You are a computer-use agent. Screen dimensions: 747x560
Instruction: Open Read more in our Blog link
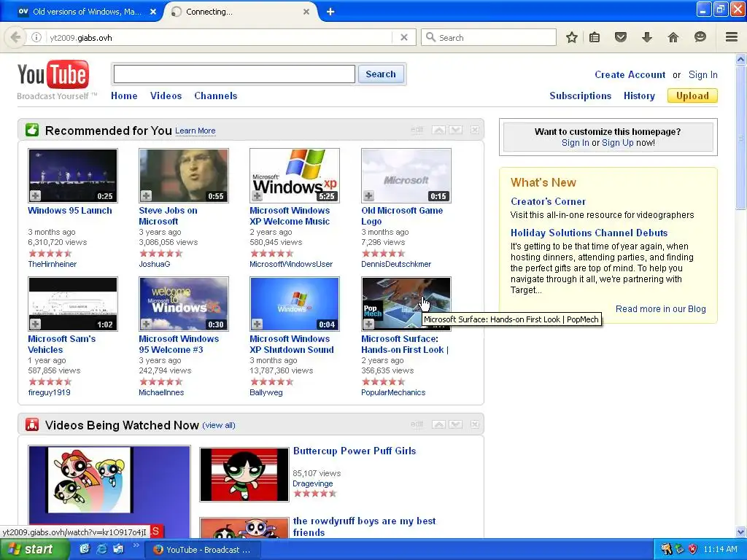click(x=660, y=309)
